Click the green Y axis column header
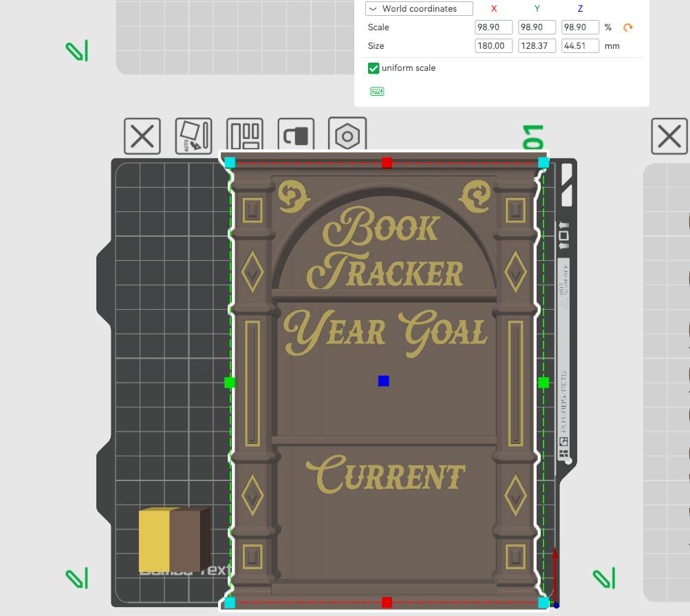The height and width of the screenshot is (616, 690). [x=537, y=8]
